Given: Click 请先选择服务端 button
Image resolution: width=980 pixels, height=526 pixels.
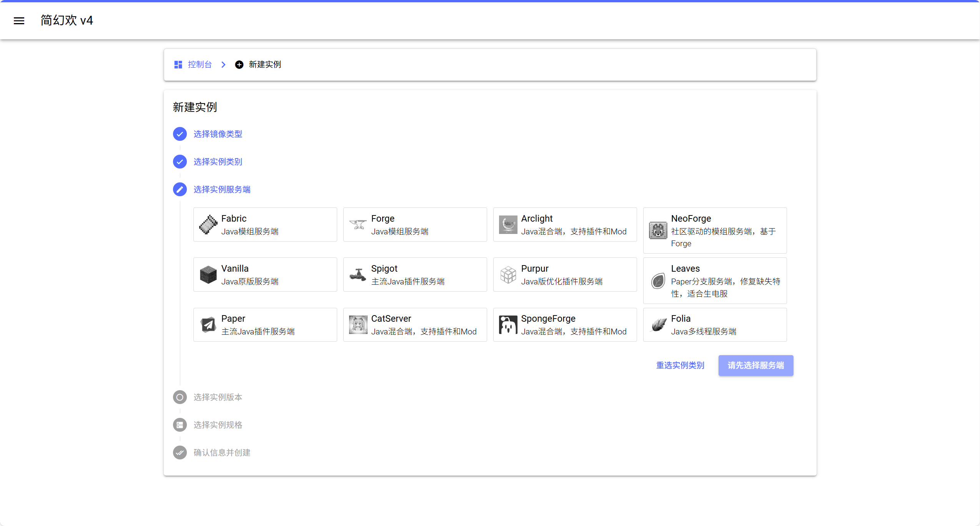Looking at the screenshot, I should pos(755,365).
